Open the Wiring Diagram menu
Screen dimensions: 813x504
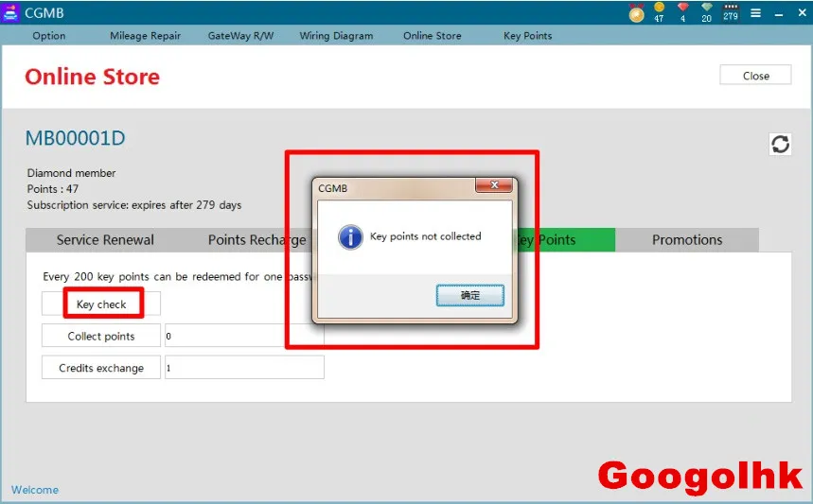pos(336,36)
